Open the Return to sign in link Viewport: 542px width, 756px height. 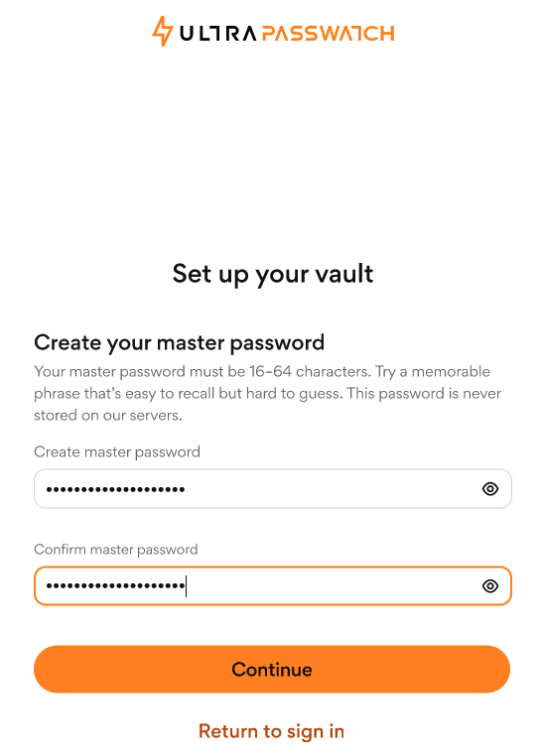[x=271, y=731]
